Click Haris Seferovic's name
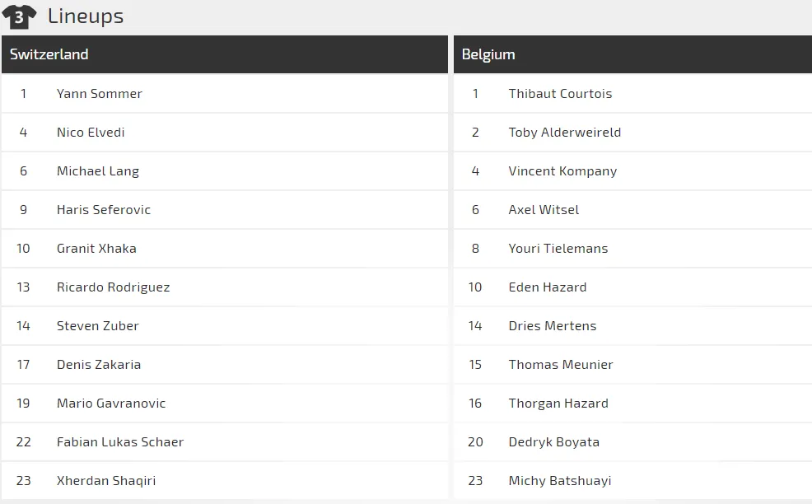 click(104, 210)
